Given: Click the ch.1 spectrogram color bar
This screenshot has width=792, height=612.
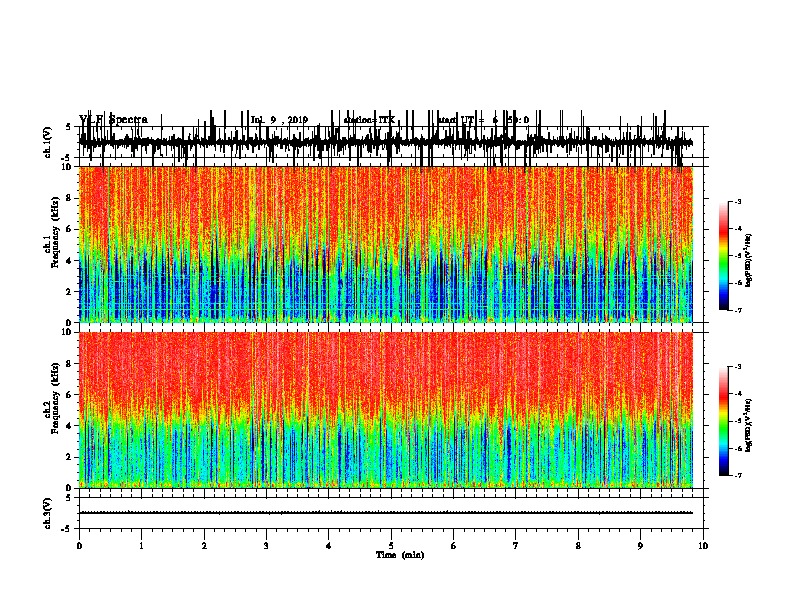Looking at the screenshot, I should (x=724, y=256).
